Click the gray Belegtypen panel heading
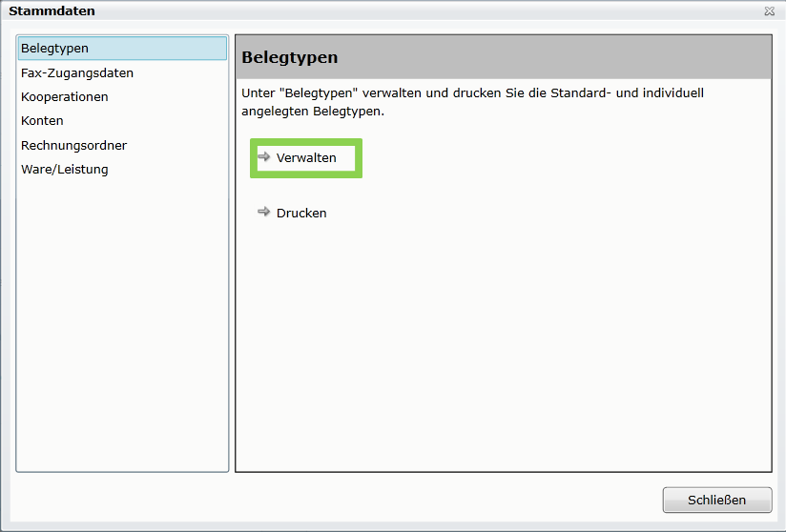The width and height of the screenshot is (786, 532). 503,57
